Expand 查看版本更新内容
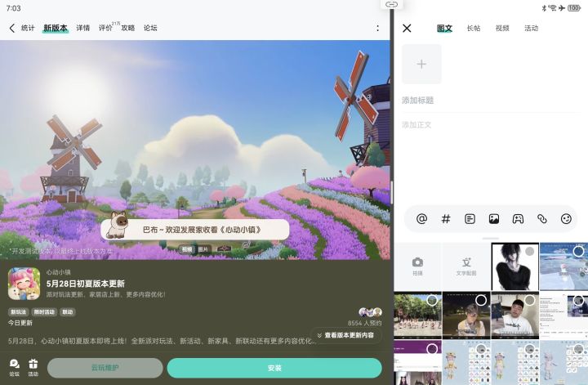Screen dimensions: 588x385 coord(345,335)
